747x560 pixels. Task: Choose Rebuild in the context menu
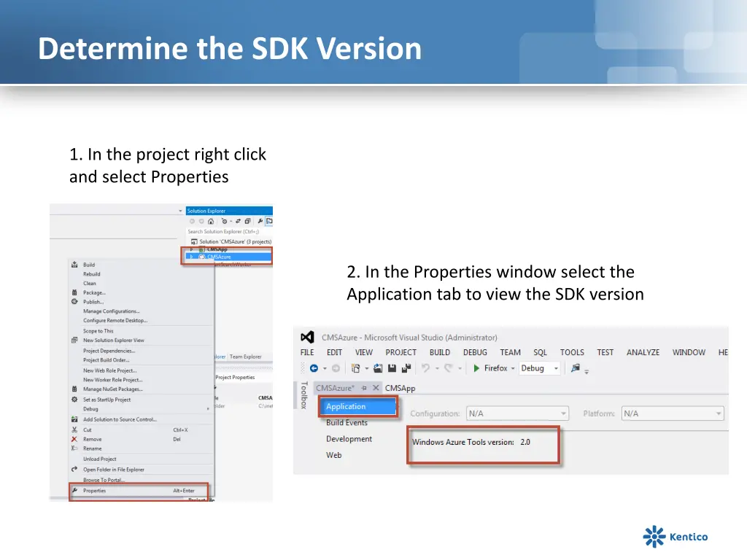(x=91, y=274)
